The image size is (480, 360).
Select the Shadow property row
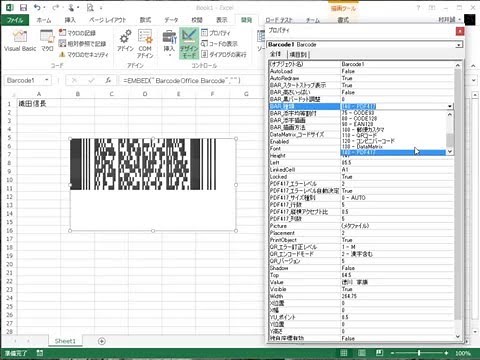click(x=362, y=268)
